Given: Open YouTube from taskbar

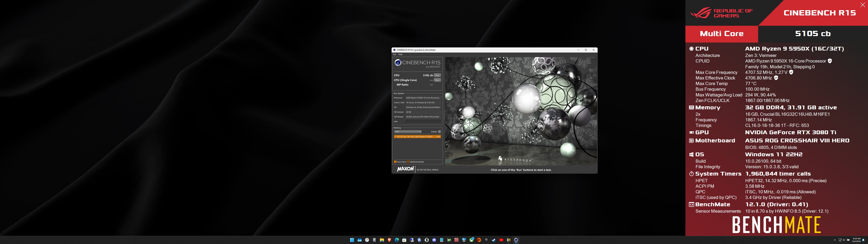Looking at the screenshot, I should (501, 240).
